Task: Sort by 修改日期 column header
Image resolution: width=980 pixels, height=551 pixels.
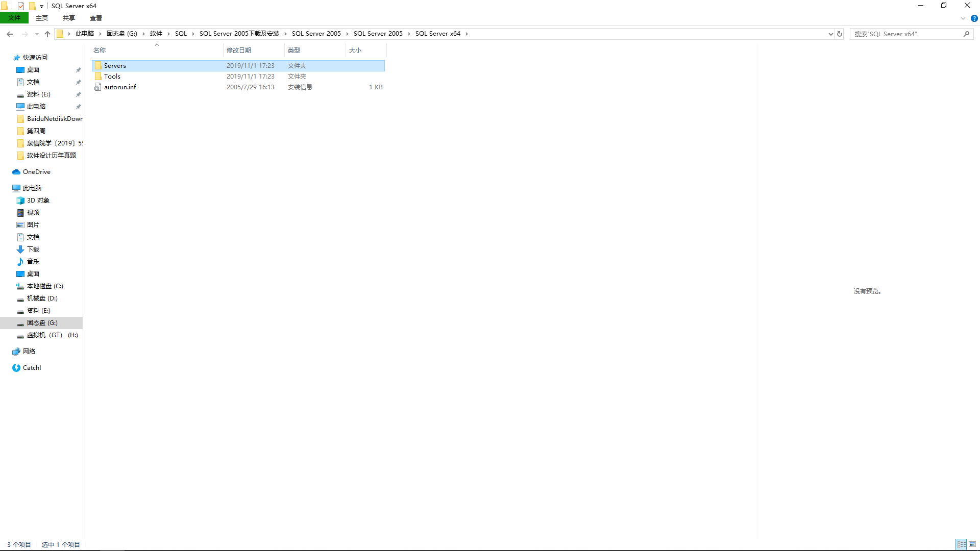Action: (x=254, y=50)
